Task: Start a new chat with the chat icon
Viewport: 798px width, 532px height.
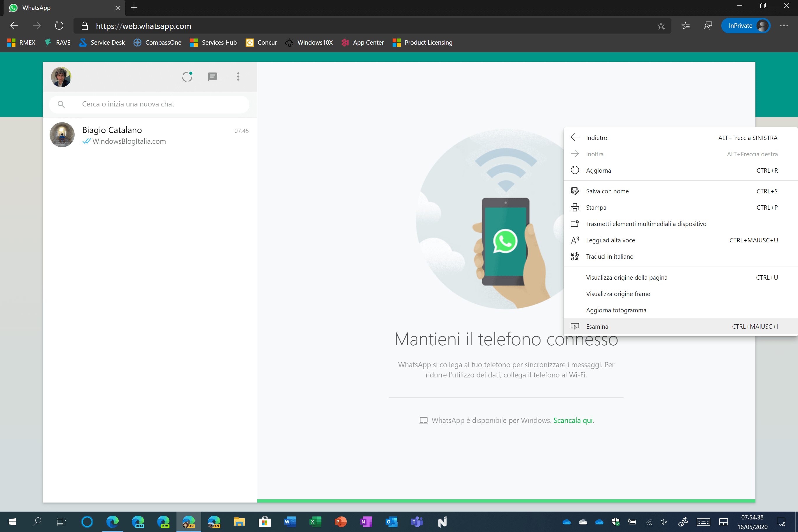Action: click(212, 77)
